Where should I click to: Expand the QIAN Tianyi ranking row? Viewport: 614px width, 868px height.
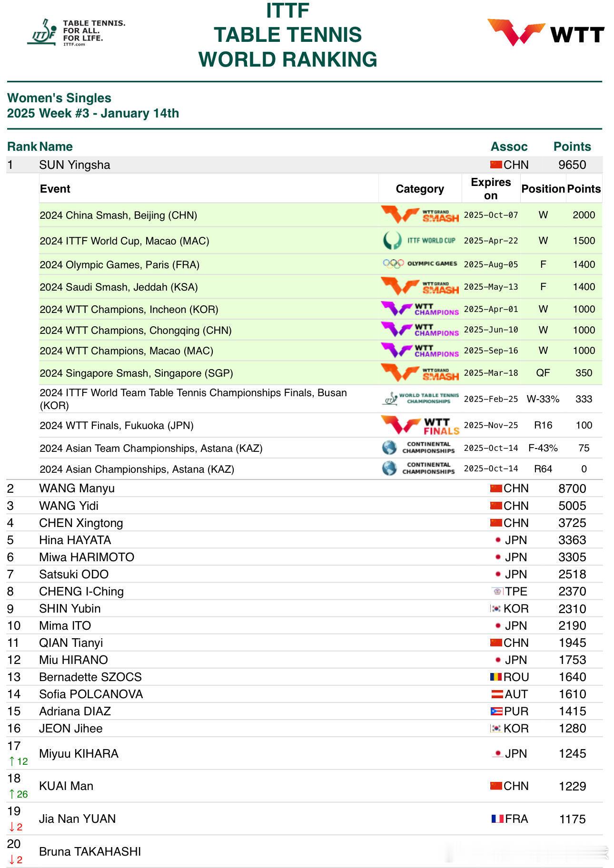pos(305,643)
